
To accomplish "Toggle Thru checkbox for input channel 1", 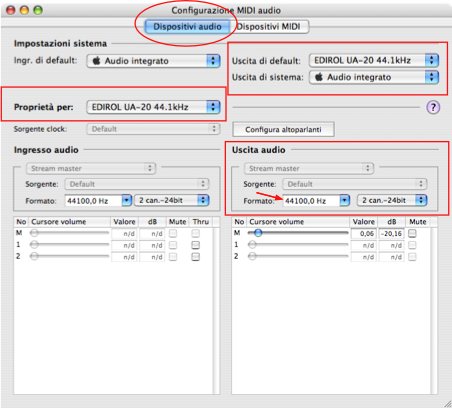I will click(x=196, y=245).
